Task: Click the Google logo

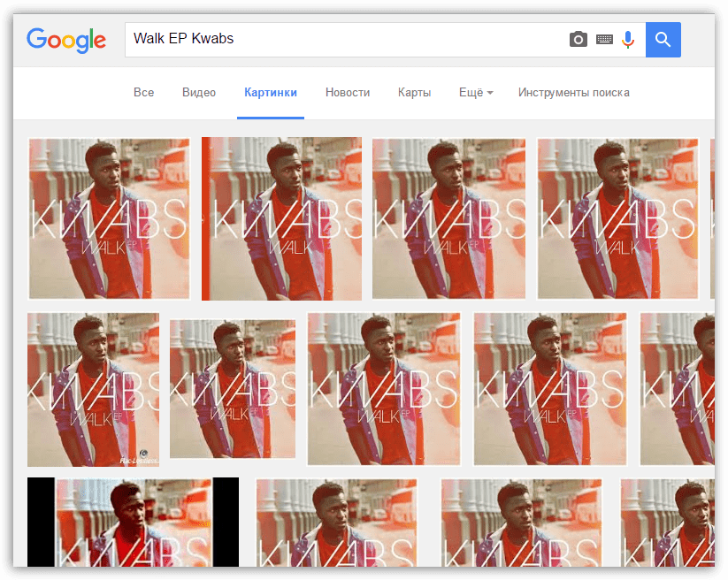Action: point(66,40)
